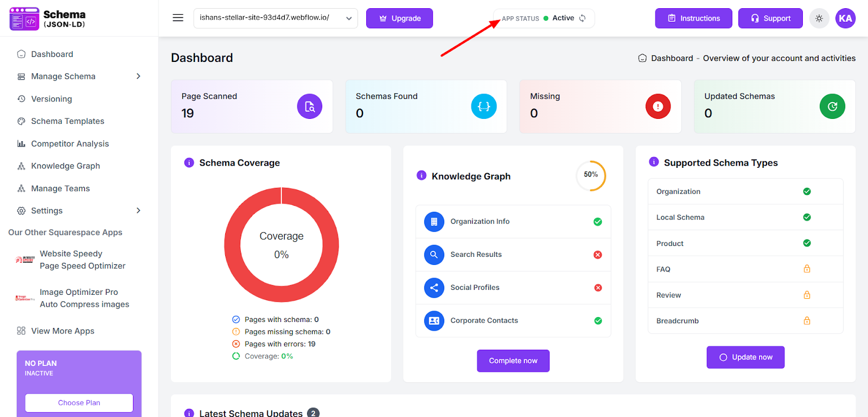Toggle the light/dark theme sun icon
The height and width of the screenshot is (417, 868).
[x=819, y=18]
